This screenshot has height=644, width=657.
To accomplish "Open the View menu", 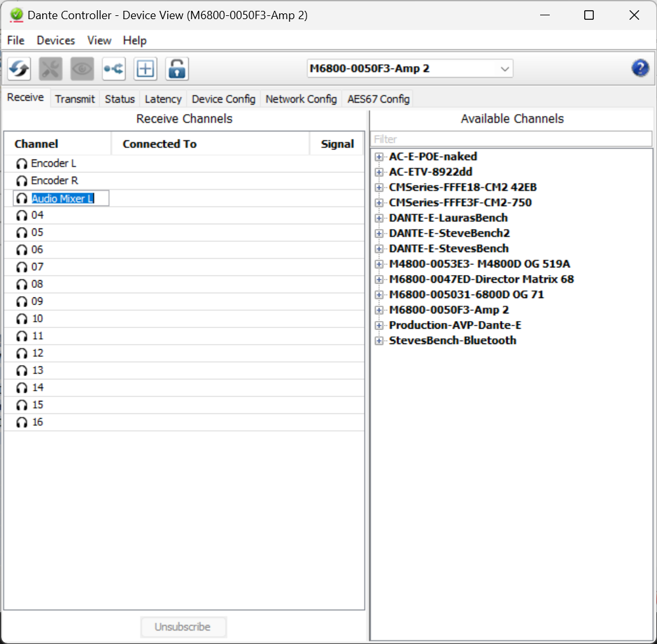I will [x=100, y=41].
